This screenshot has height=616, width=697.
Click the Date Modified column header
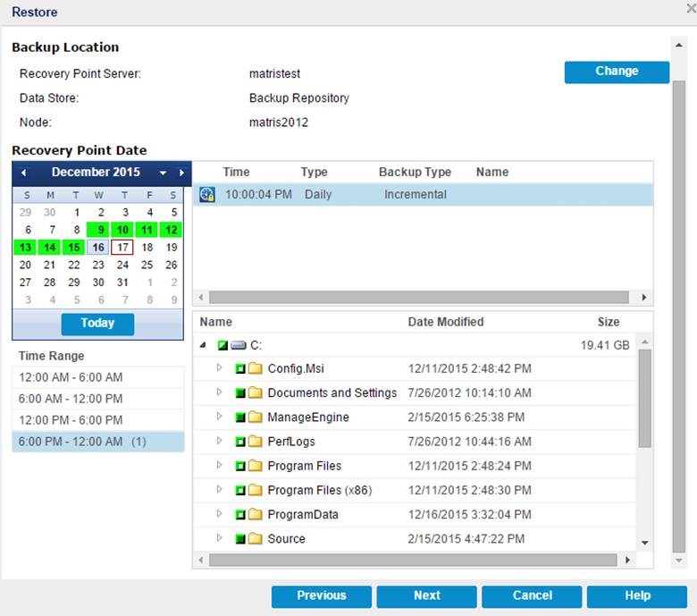445,322
